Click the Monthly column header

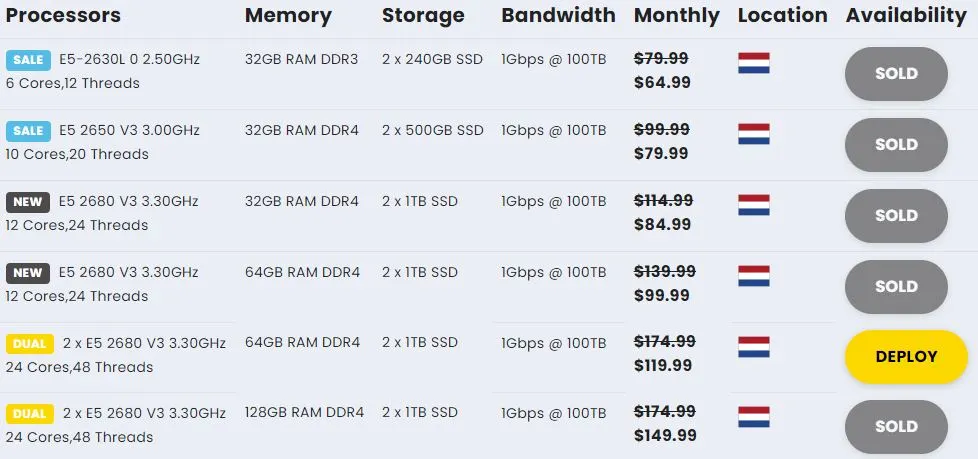(x=677, y=16)
